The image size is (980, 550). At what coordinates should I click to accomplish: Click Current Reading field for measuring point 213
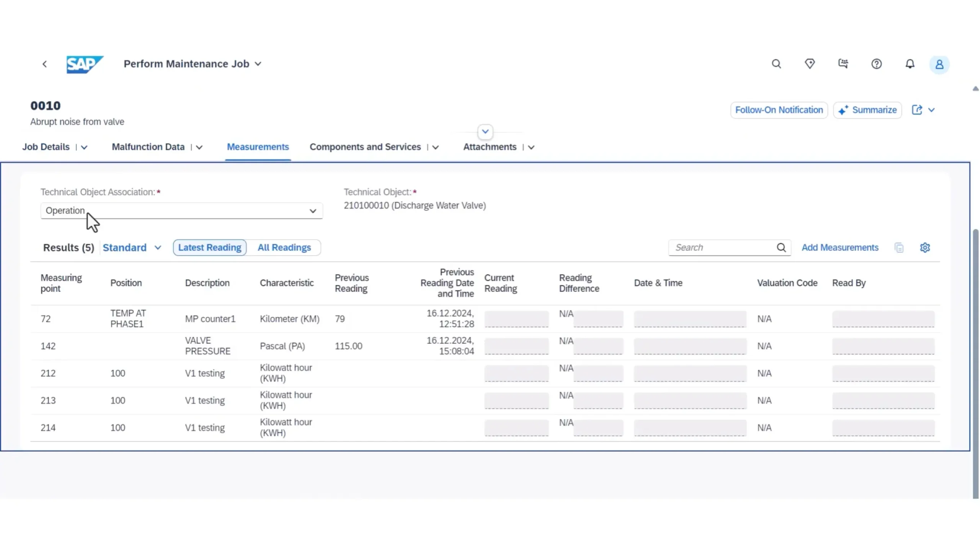pos(516,400)
